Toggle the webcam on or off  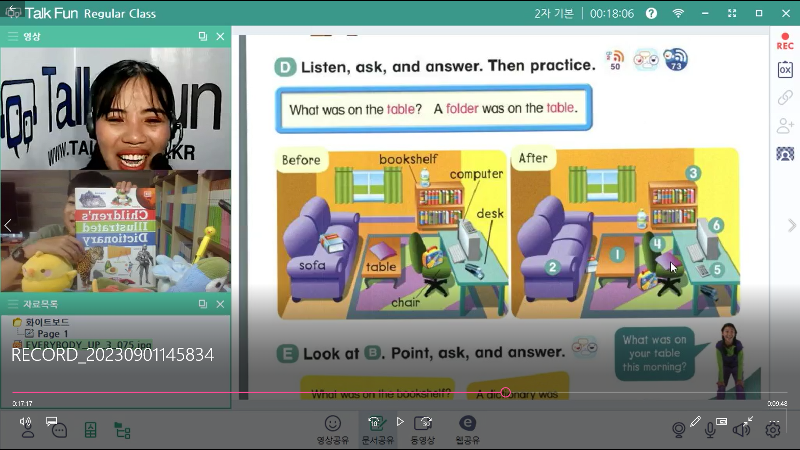pyautogui.click(x=679, y=429)
